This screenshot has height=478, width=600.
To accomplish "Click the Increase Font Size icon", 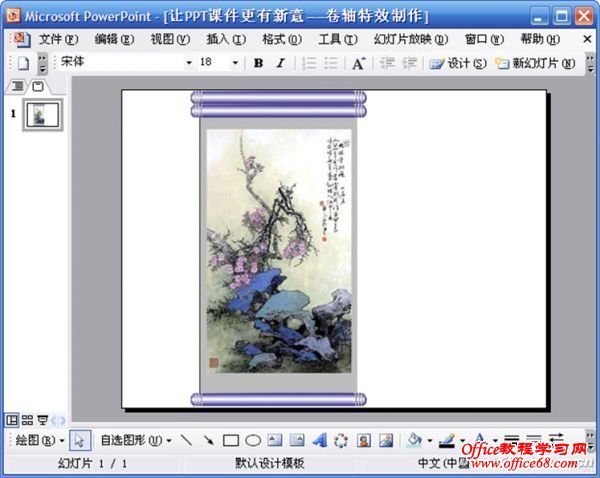I will (358, 63).
